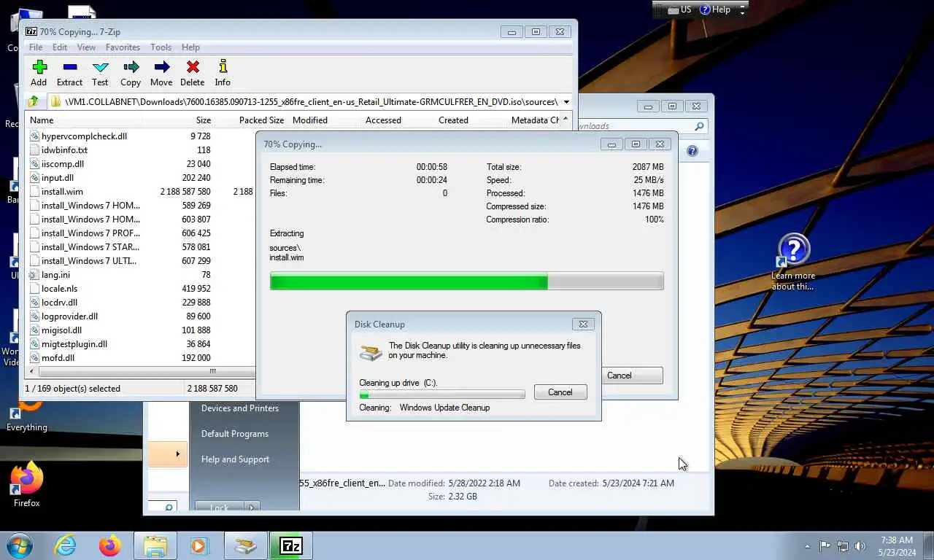Open the Favorites menu in 7-Zip
The height and width of the screenshot is (560, 934).
[123, 47]
